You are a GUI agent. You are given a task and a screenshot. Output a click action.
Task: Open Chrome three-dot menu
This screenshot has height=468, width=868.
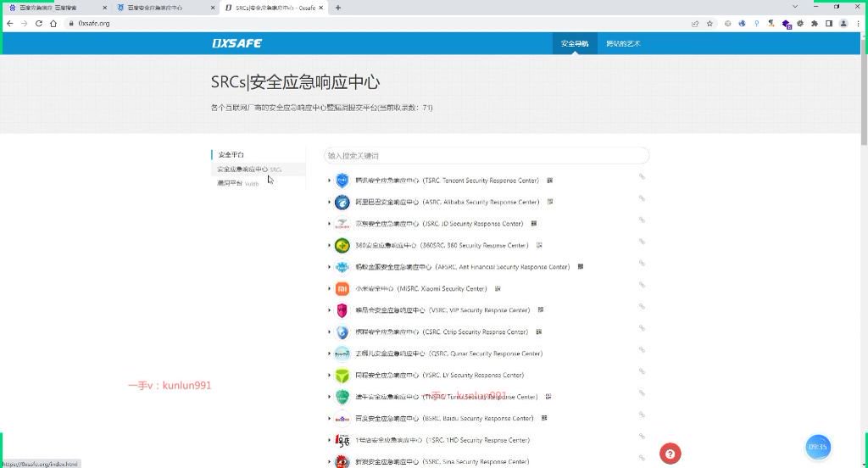(x=858, y=24)
